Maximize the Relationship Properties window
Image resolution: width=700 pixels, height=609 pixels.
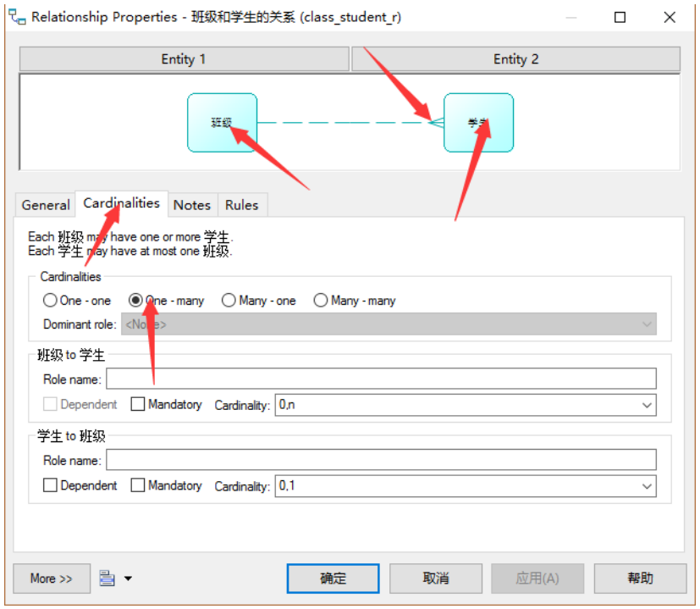point(620,18)
